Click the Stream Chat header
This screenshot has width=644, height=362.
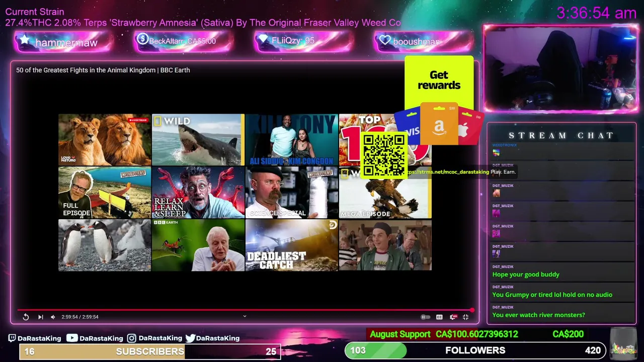(561, 135)
